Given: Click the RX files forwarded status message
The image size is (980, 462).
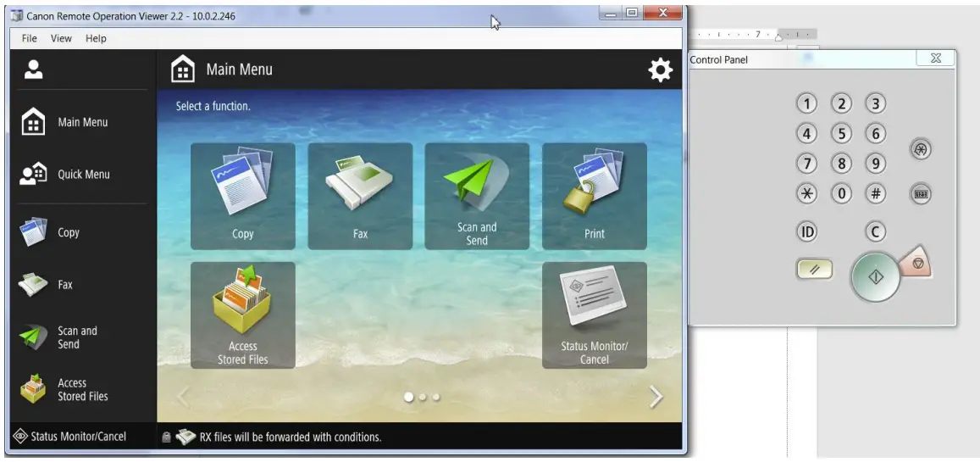Looking at the screenshot, I should 291,437.
